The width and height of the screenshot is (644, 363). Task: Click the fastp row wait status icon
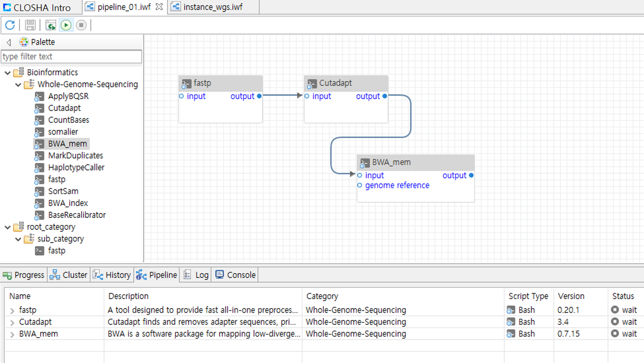615,310
